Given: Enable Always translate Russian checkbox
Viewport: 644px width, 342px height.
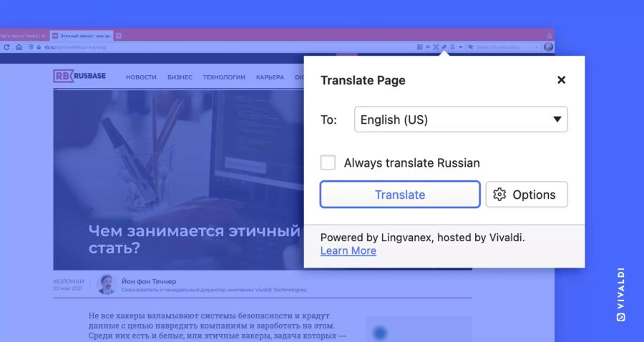Looking at the screenshot, I should tap(328, 162).
